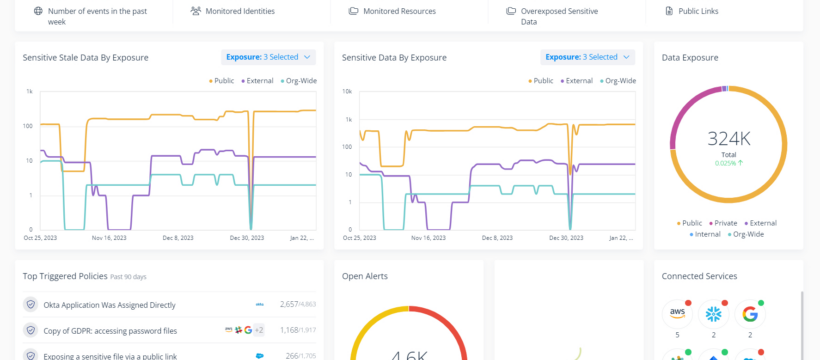
Task: Click the 1,168/1,917 count in GDPR row
Action: [298, 330]
